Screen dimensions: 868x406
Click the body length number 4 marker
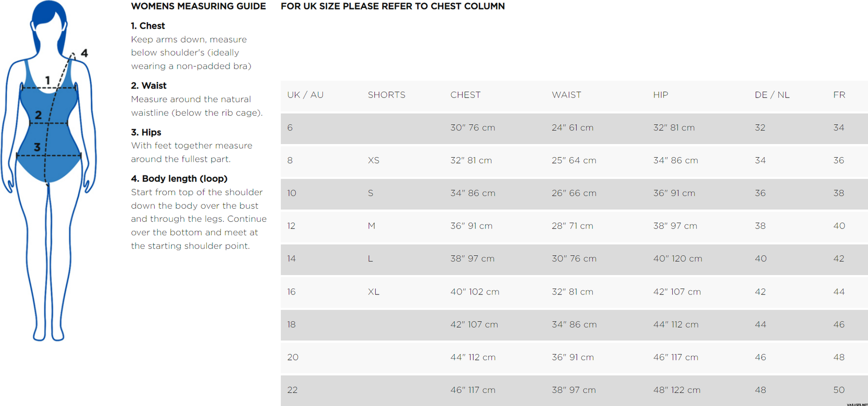click(84, 53)
